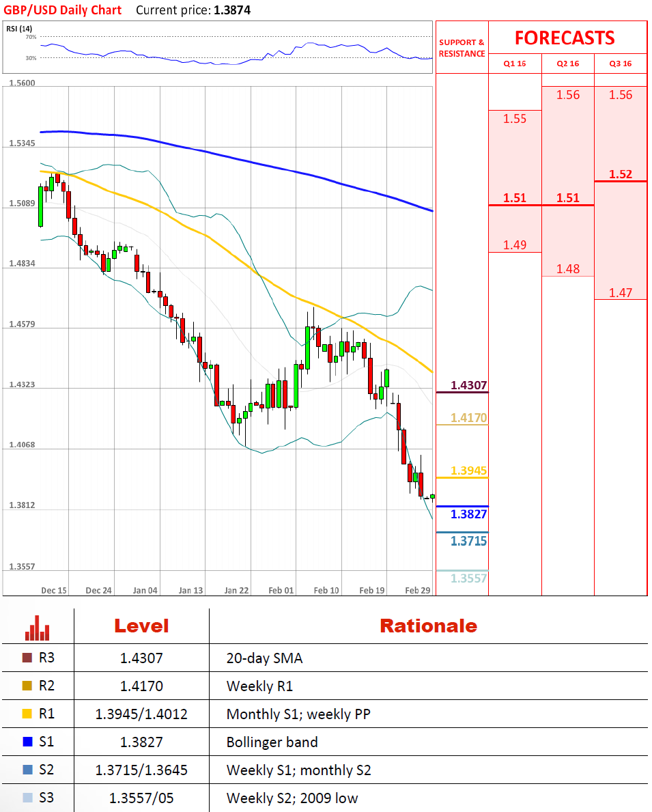Click the Dec 15 date axis label
The image size is (652, 812).
54,590
